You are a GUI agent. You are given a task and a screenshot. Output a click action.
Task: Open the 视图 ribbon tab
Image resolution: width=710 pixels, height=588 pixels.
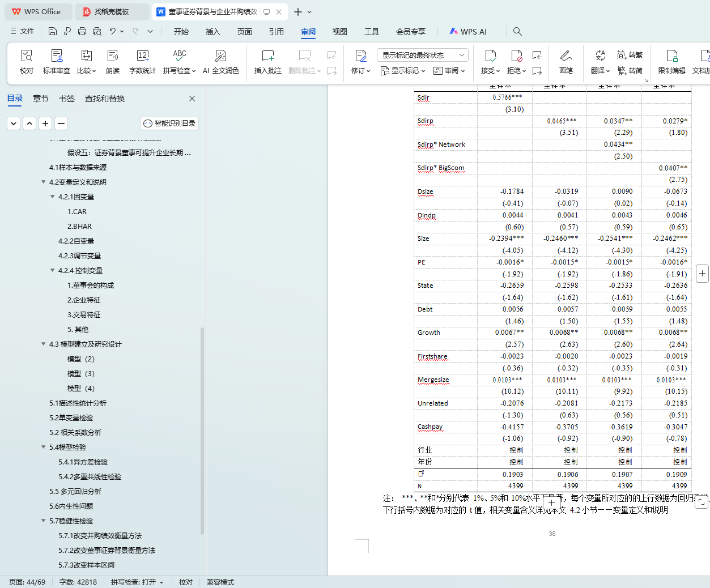[340, 32]
